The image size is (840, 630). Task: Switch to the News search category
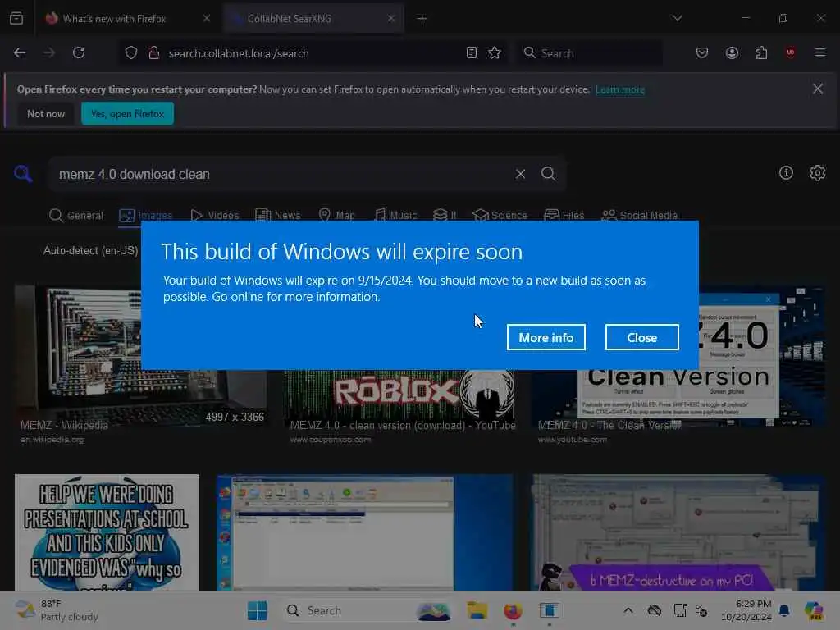(x=278, y=216)
